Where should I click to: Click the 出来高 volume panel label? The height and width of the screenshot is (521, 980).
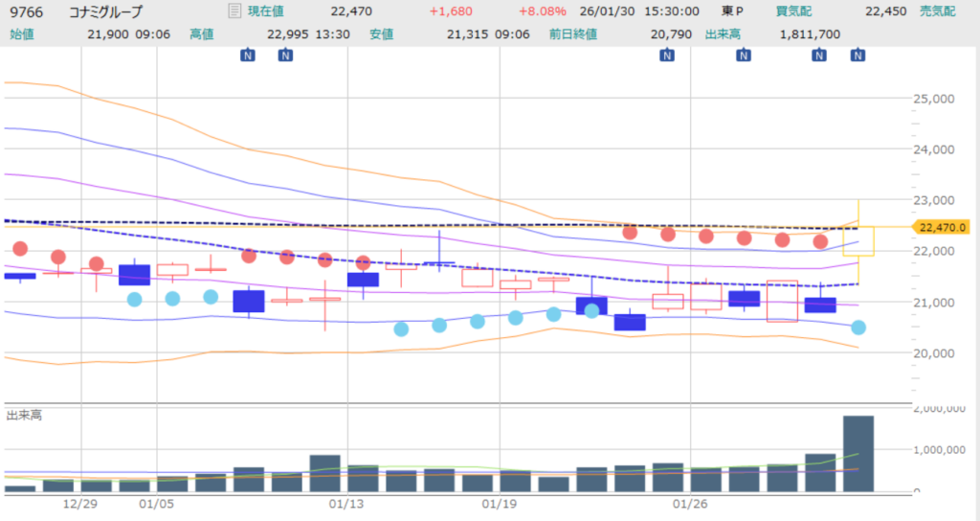click(x=24, y=415)
